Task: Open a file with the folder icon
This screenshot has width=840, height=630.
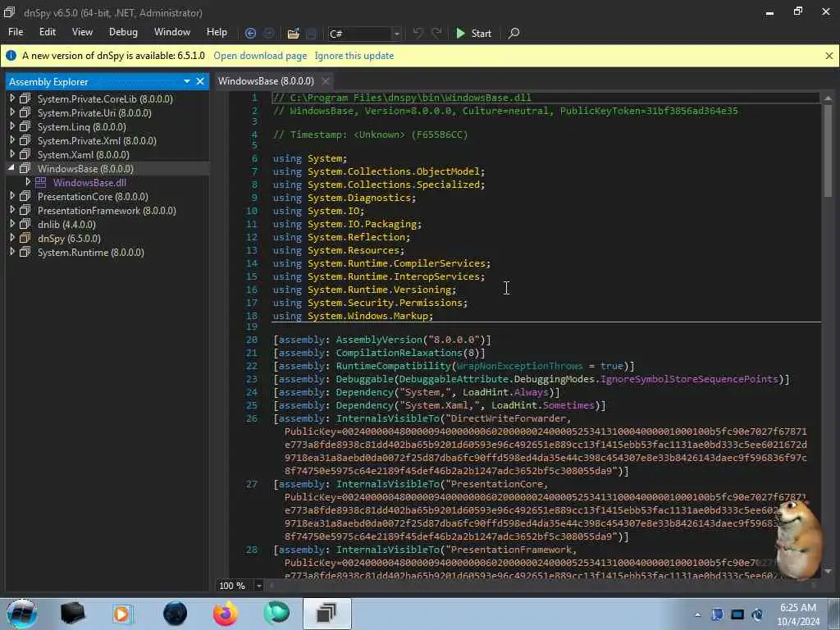Action: tap(293, 33)
